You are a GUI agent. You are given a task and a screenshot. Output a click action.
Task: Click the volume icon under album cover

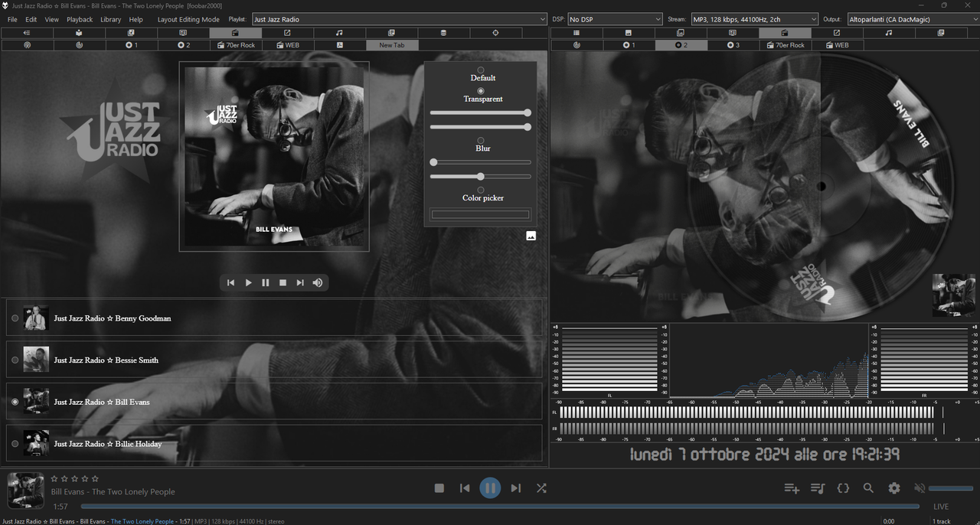(x=318, y=282)
